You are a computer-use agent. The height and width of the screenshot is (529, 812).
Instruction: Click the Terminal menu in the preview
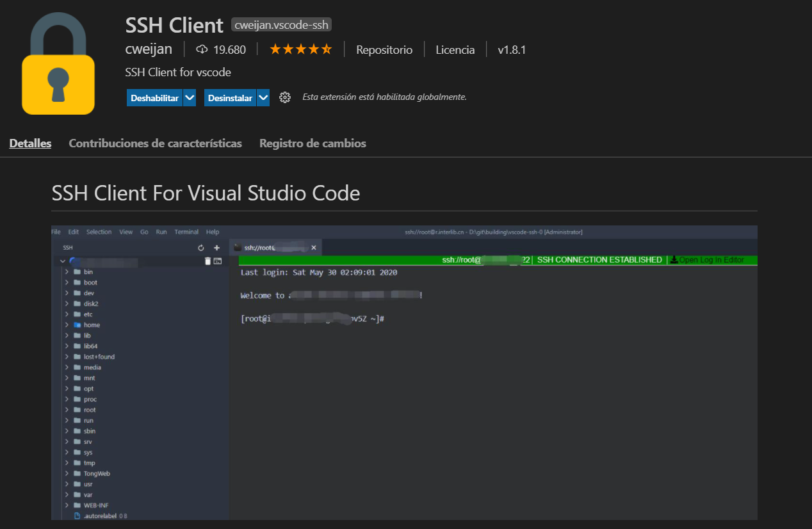click(x=186, y=232)
